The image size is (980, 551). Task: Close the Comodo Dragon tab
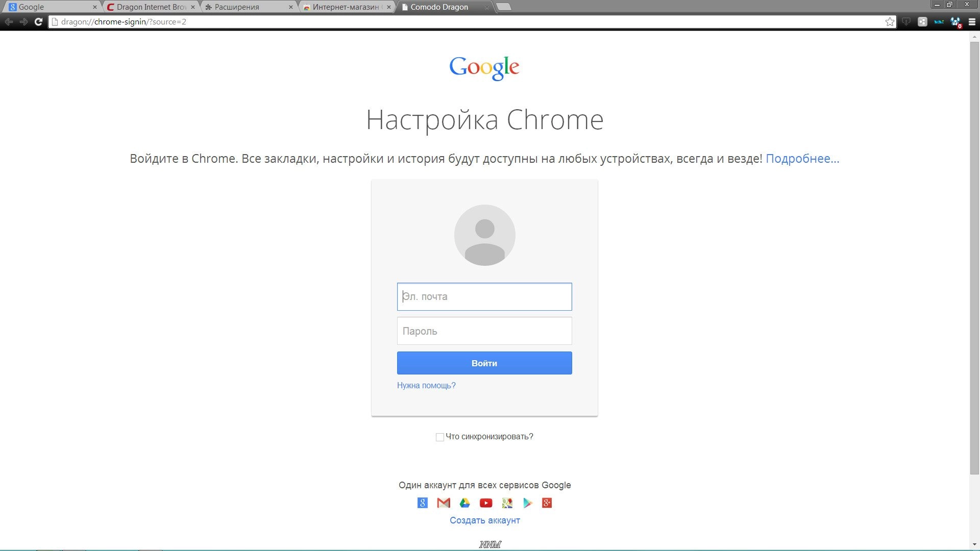pos(487,7)
